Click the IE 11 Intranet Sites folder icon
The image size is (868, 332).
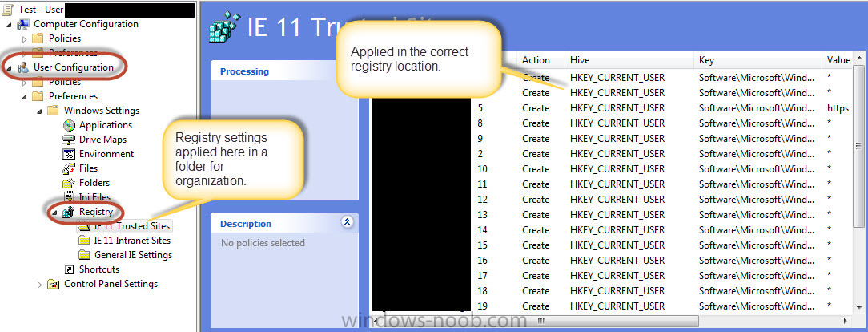(84, 241)
